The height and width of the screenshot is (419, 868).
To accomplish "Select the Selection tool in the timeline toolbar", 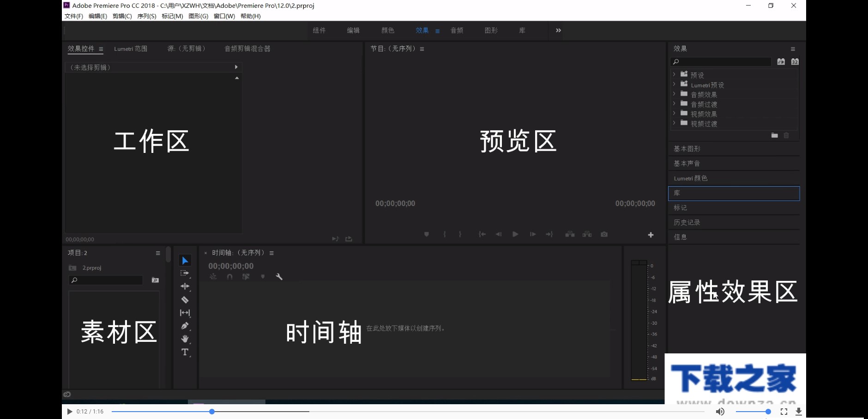I will (185, 260).
